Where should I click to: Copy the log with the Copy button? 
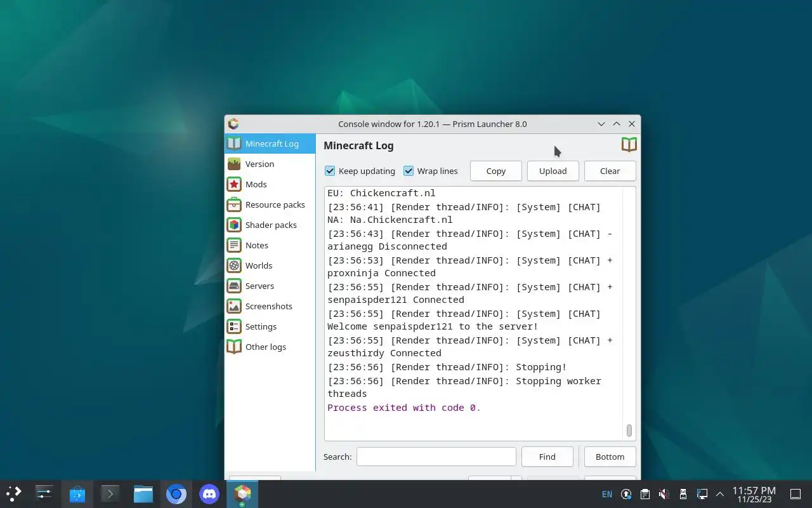[x=496, y=171]
